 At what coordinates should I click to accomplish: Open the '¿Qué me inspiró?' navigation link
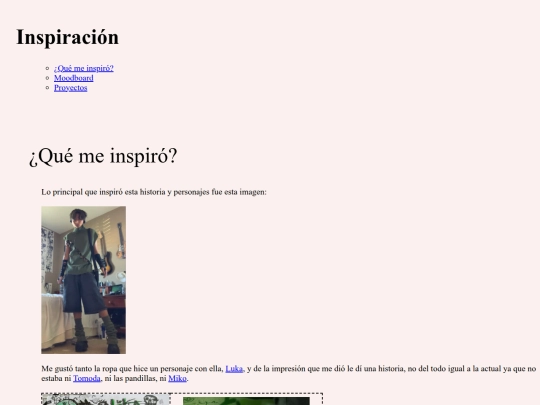pyautogui.click(x=84, y=68)
